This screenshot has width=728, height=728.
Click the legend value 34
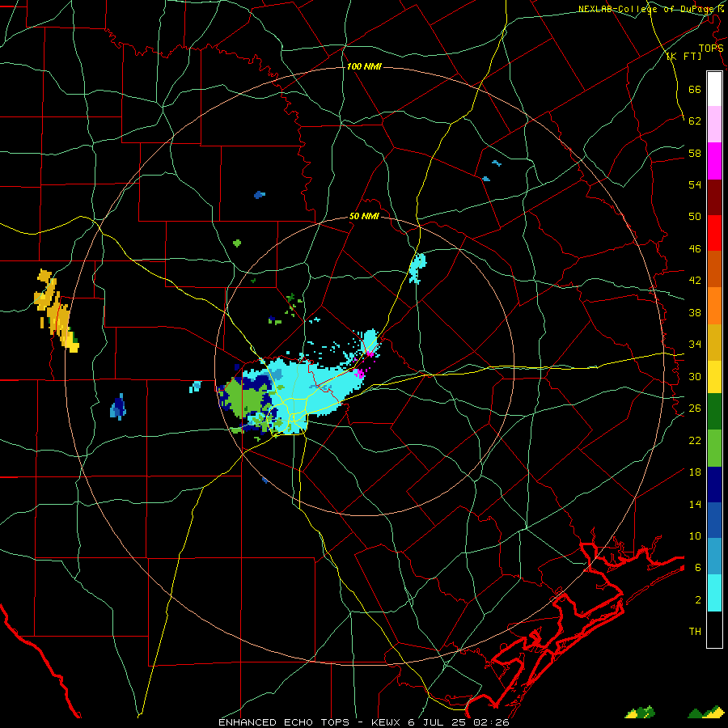tap(695, 344)
